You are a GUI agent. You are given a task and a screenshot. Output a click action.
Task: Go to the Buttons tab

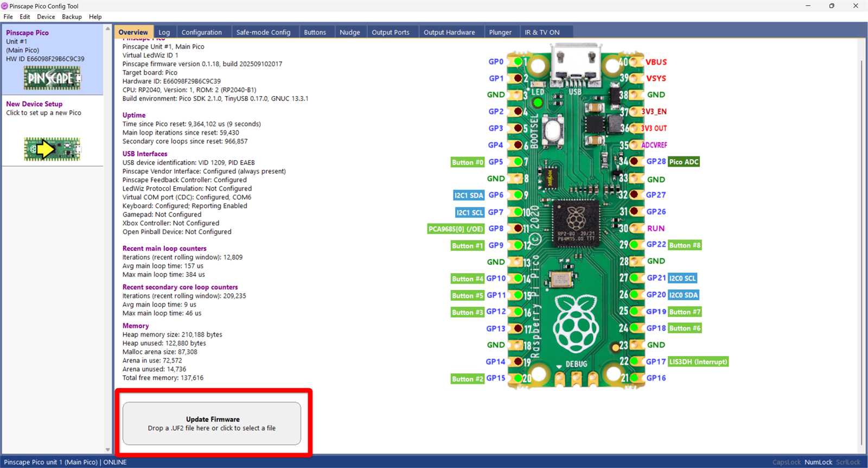coord(315,32)
